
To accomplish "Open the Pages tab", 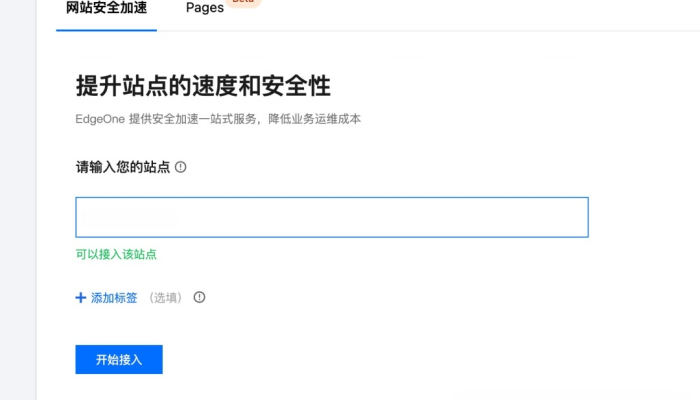I will [x=205, y=8].
